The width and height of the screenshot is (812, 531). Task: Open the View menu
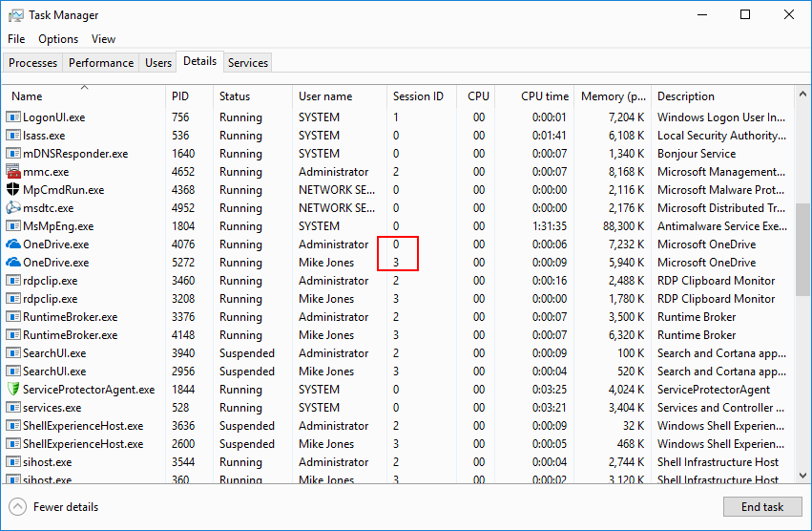pyautogui.click(x=103, y=39)
